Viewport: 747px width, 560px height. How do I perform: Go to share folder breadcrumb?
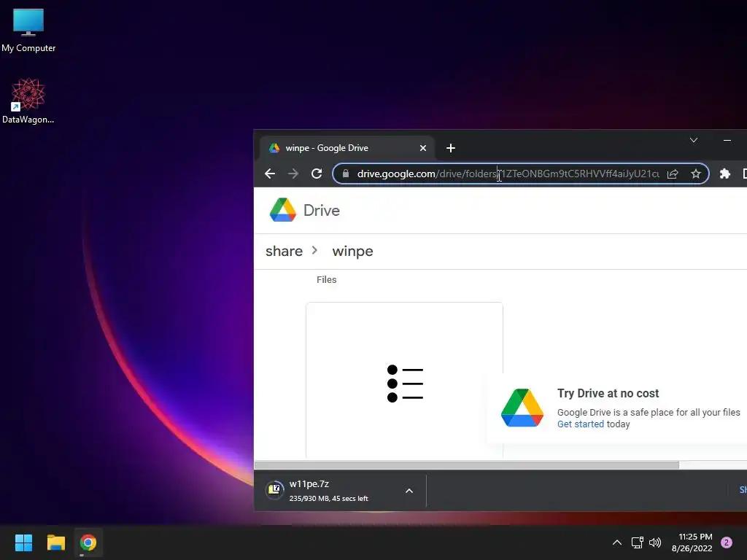click(x=284, y=251)
